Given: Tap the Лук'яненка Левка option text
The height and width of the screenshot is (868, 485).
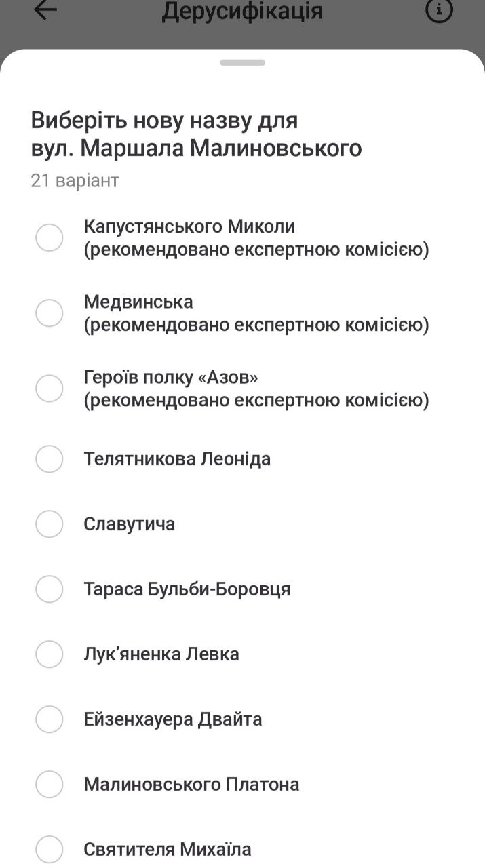Looking at the screenshot, I should (161, 654).
